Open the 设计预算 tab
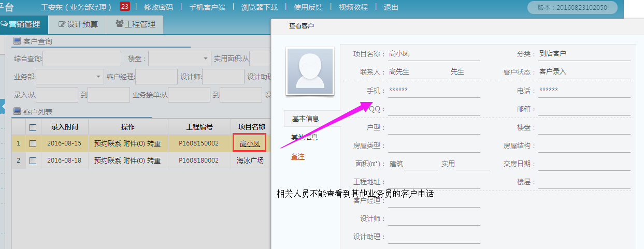The width and height of the screenshot is (644, 249). [x=78, y=24]
